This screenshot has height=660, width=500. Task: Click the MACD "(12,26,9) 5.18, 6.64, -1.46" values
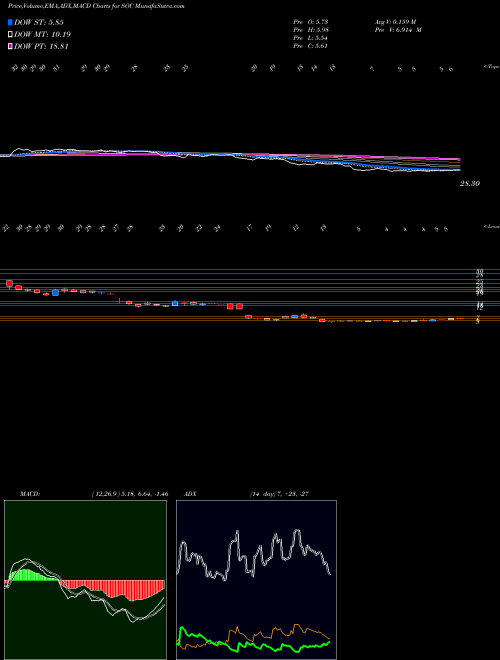pyautogui.click(x=129, y=494)
